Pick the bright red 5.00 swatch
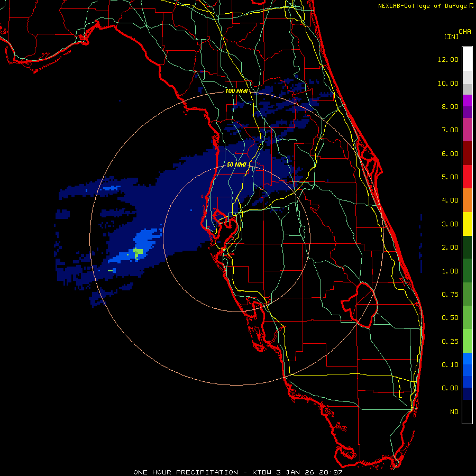This screenshot has height=476, width=476. coord(467,177)
